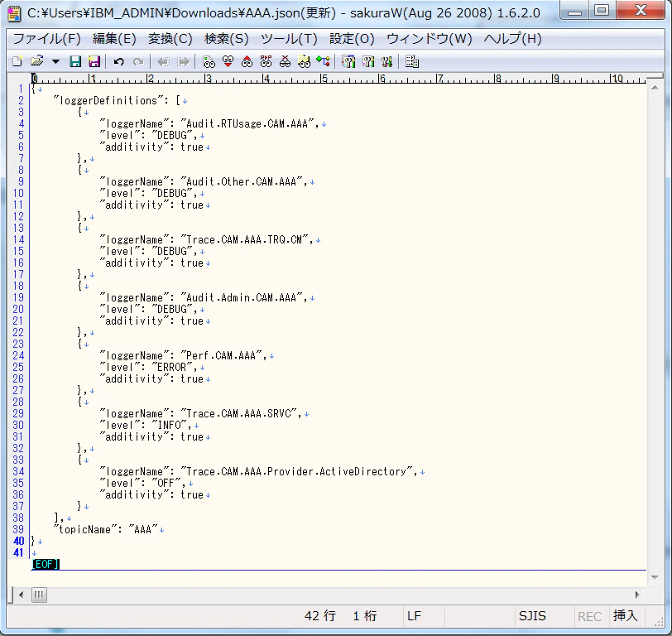The width and height of the screenshot is (672, 636).
Task: Open the 変換(C) menu
Action: 170,39
